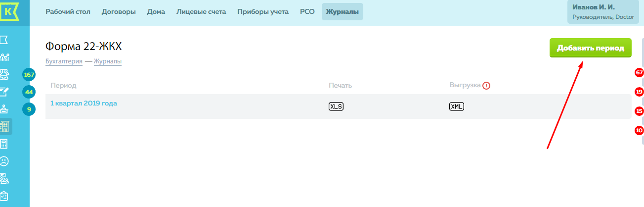Click the red warning icon near Выгрузка
Image resolution: width=644 pixels, height=207 pixels.
pos(486,86)
